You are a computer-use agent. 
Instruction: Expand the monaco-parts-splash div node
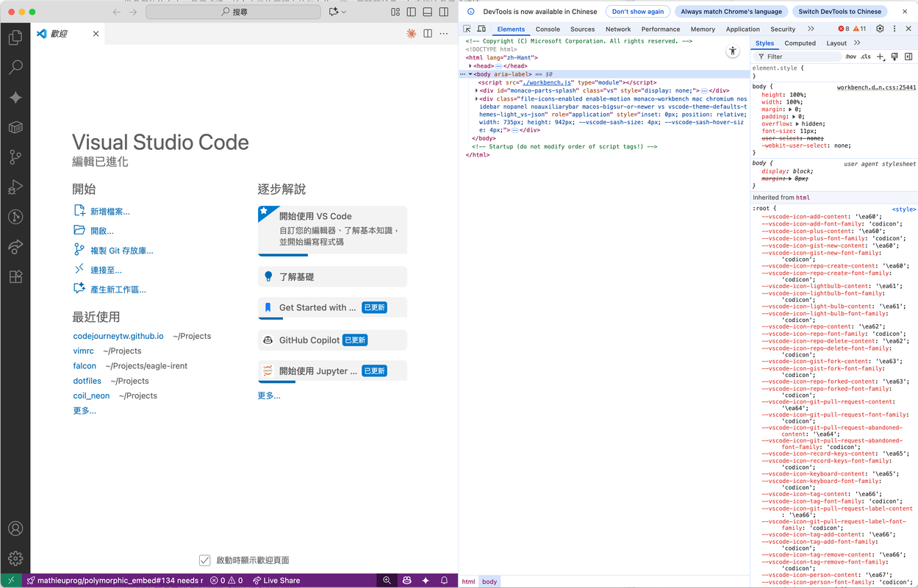tap(476, 90)
